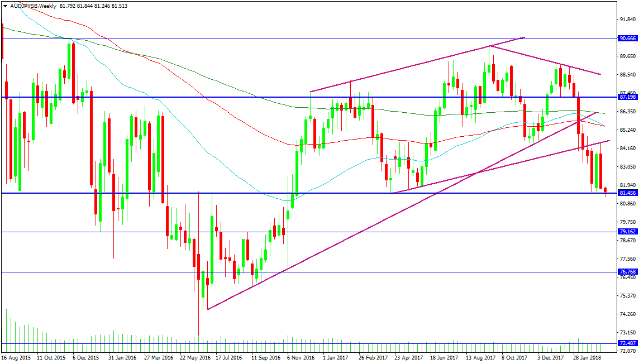Click the 73.150 value on price axis
The image size is (639, 364).
point(628,333)
